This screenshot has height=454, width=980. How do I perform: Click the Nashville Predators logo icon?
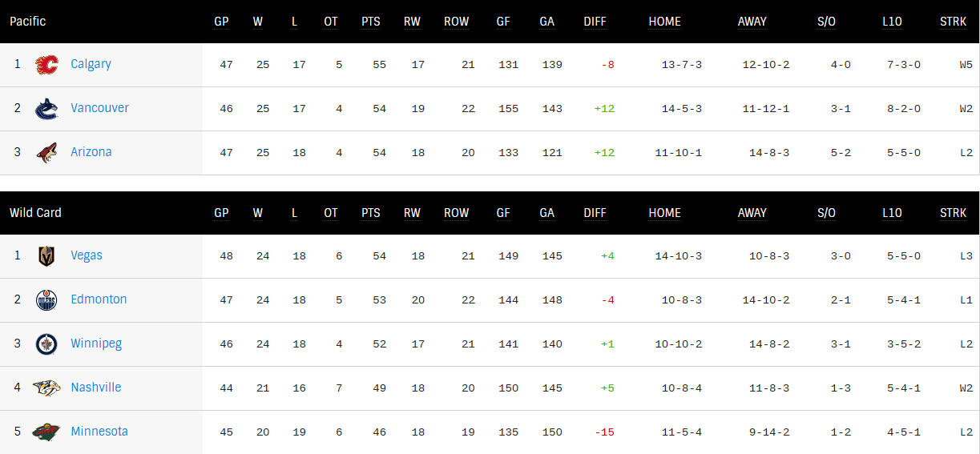click(x=47, y=388)
